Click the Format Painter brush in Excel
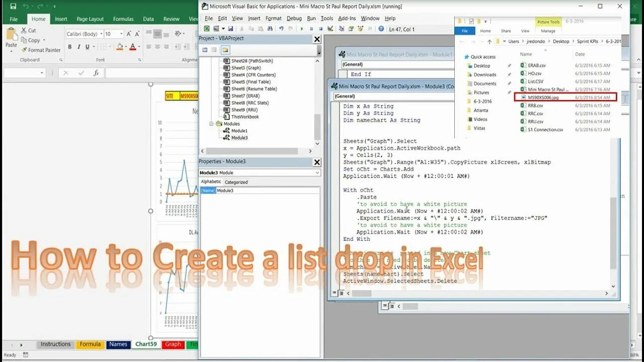Screen dimensions: 644x362 point(24,50)
